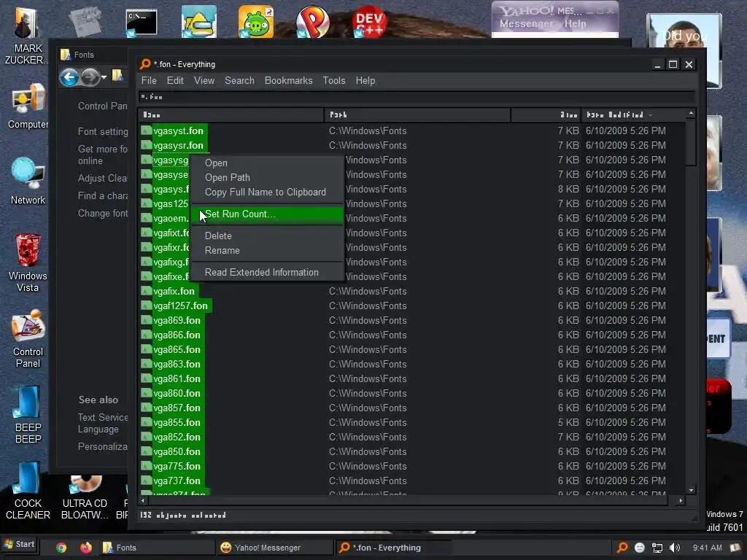Click the Get more fonts online link
Viewport: 747px width, 560px height.
(103, 155)
